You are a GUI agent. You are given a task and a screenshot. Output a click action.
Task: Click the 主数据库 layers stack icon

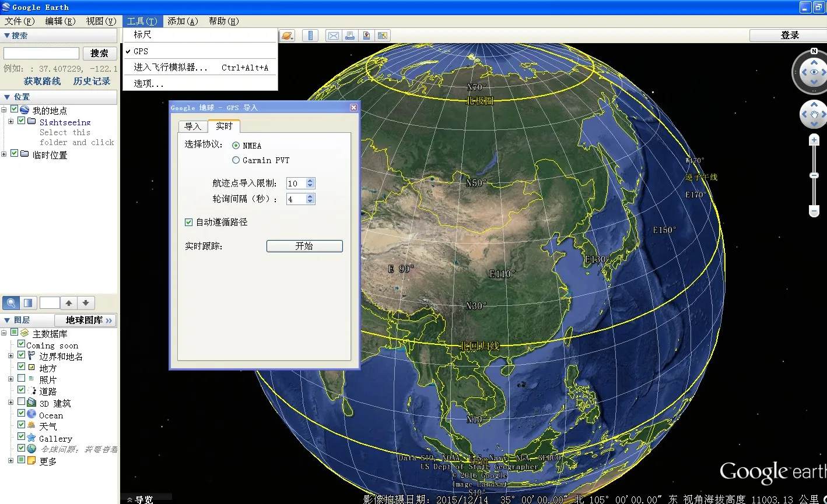[24, 333]
